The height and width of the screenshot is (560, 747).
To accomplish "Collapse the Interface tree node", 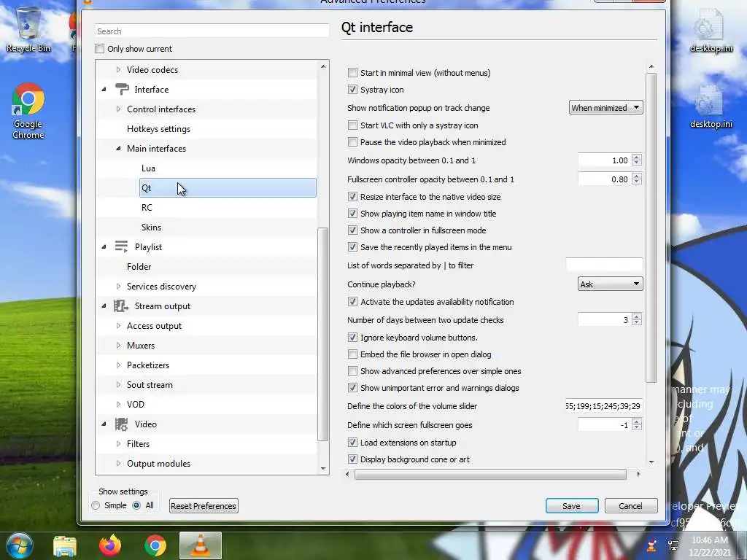I will (104, 90).
